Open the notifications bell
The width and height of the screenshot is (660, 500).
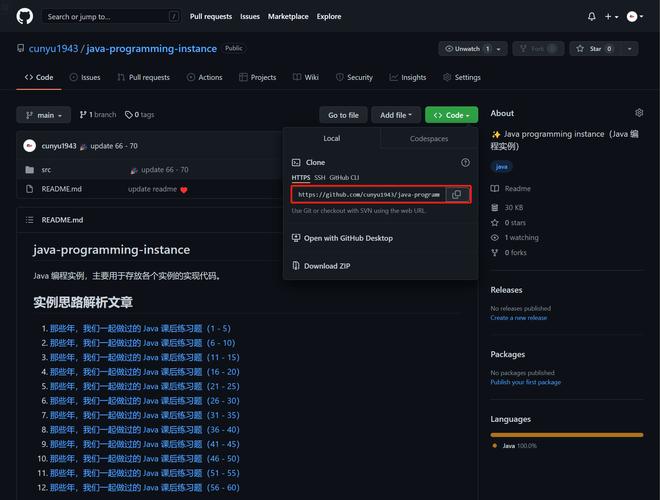(x=591, y=16)
